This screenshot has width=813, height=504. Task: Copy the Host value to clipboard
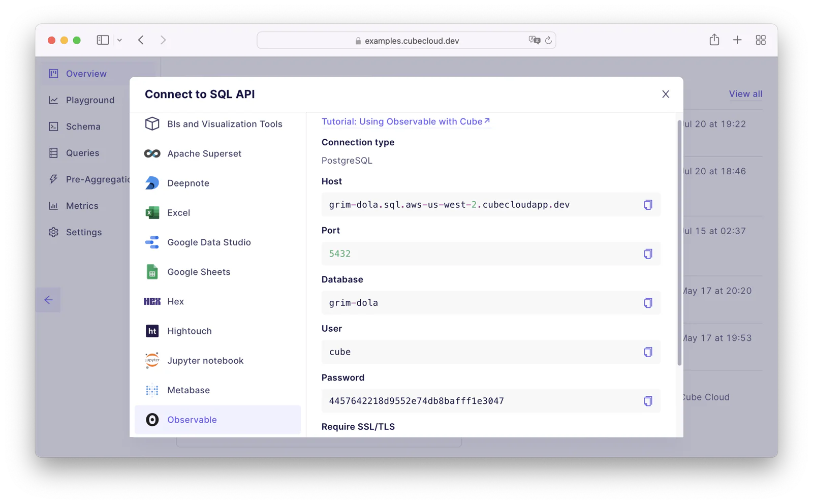pos(648,205)
